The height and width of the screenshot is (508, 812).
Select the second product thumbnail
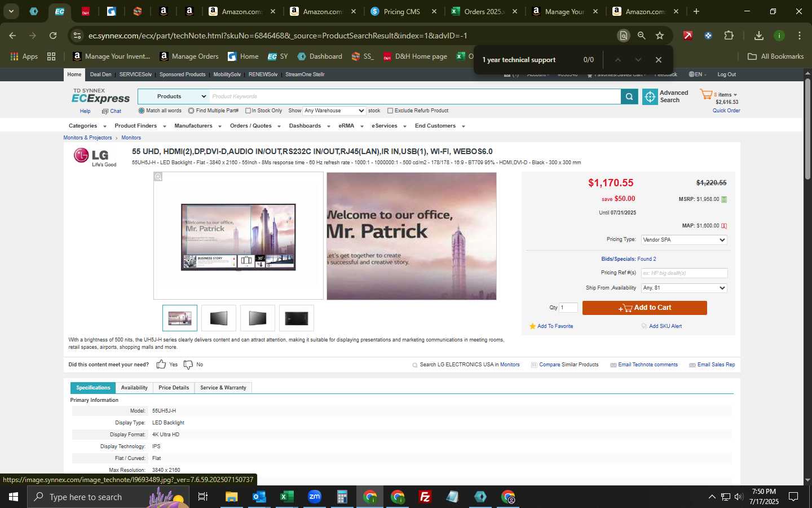click(x=219, y=318)
